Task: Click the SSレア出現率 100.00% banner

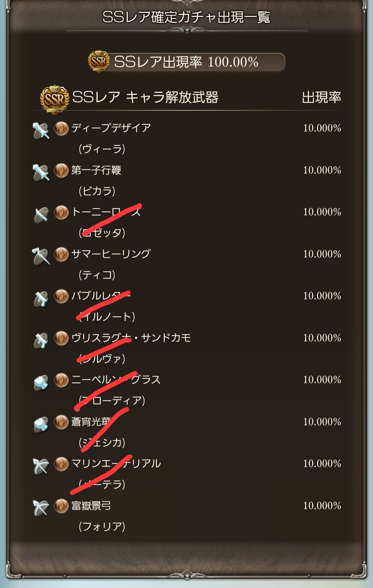Action: [x=186, y=62]
